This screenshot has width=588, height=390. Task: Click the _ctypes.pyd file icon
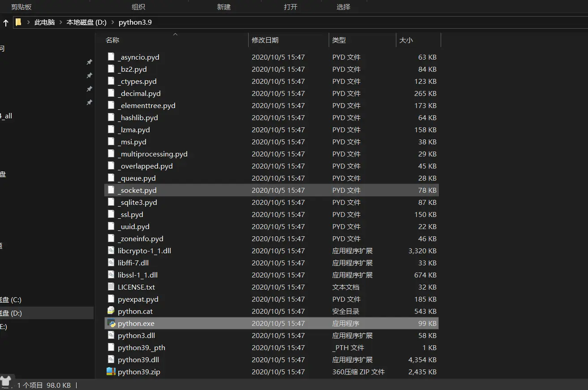click(111, 81)
